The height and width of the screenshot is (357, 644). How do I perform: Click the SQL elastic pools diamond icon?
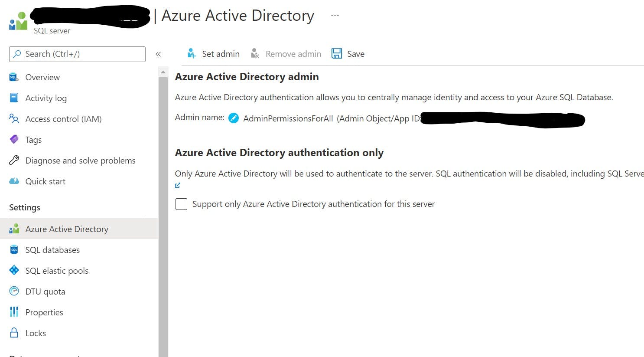(x=14, y=270)
